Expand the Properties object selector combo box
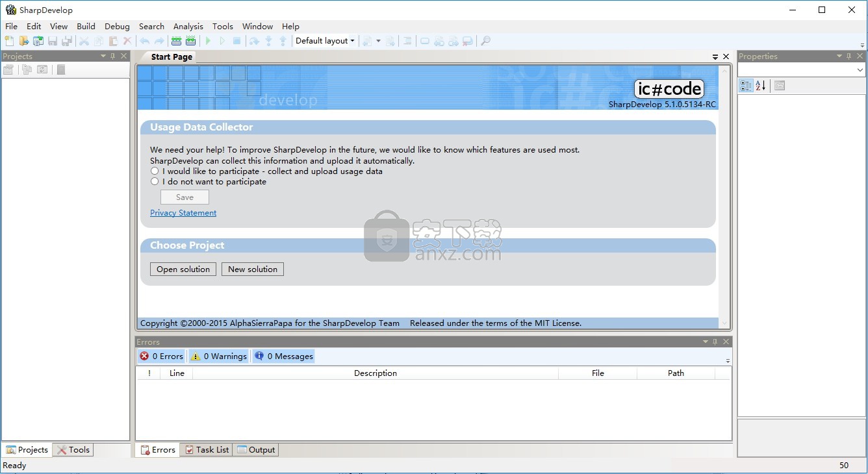 (860, 69)
